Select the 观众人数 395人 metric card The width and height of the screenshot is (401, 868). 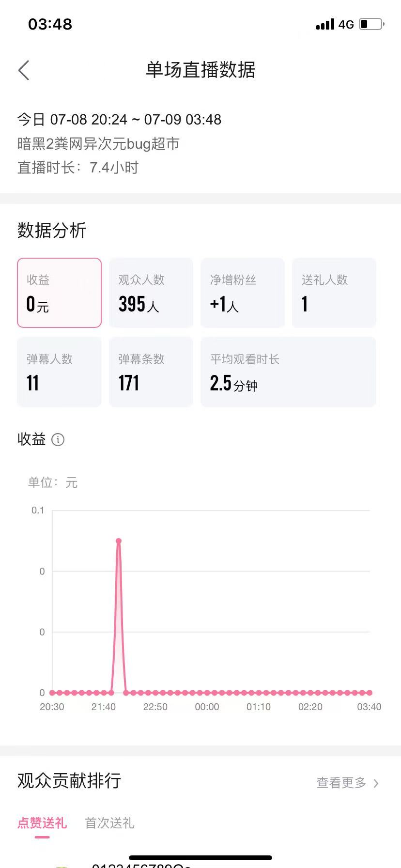(151, 293)
